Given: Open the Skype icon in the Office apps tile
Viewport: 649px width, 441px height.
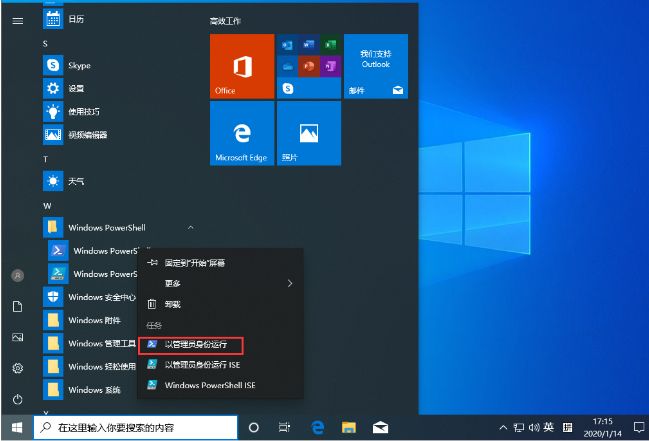Looking at the screenshot, I should tap(288, 88).
